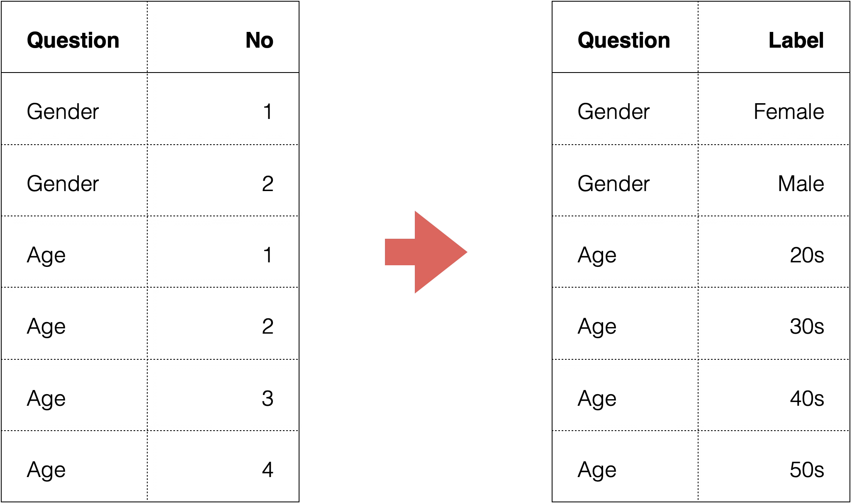Click the 30s label cell

tap(807, 327)
